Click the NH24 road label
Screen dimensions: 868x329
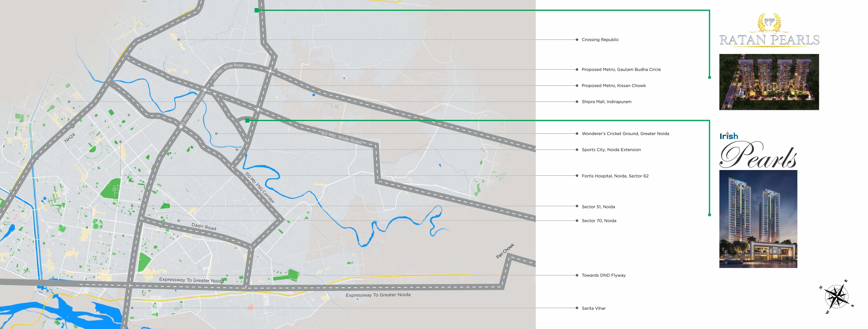(70, 138)
